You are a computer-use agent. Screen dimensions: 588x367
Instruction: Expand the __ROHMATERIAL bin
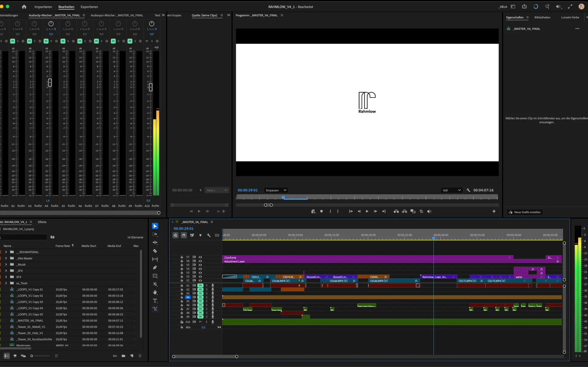pos(6,252)
